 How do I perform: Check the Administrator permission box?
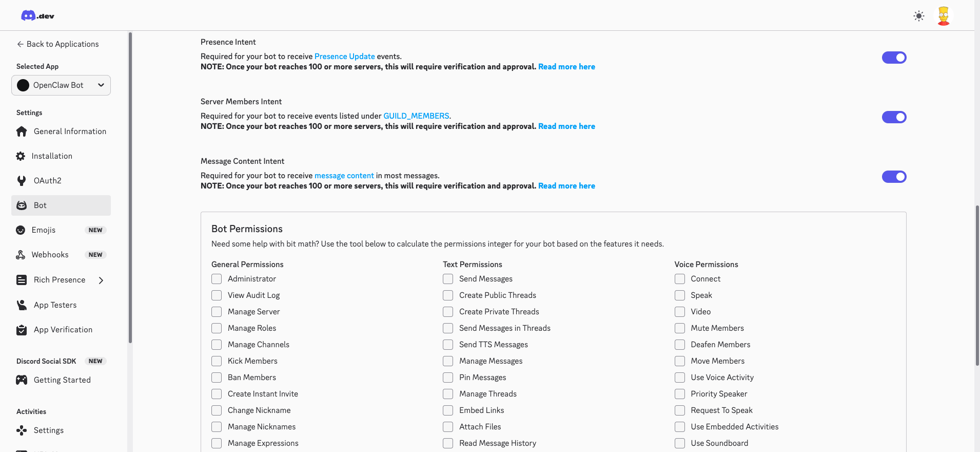(217, 279)
